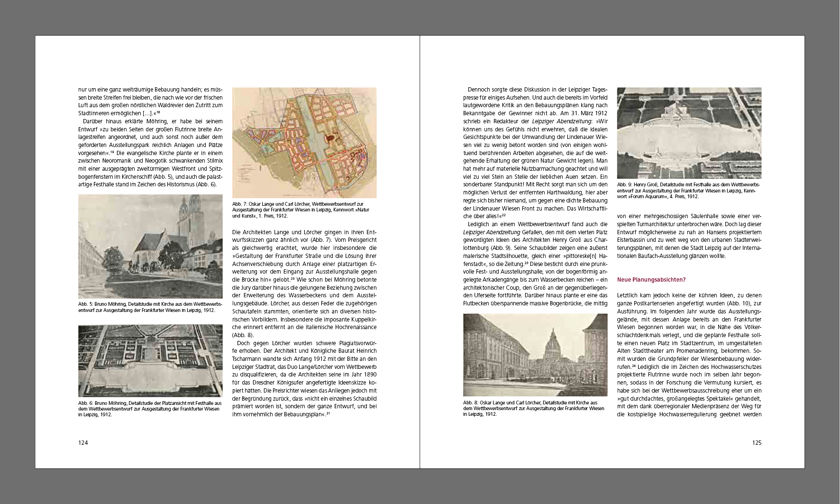
Task: Click page number 125
Action: pyautogui.click(x=757, y=443)
